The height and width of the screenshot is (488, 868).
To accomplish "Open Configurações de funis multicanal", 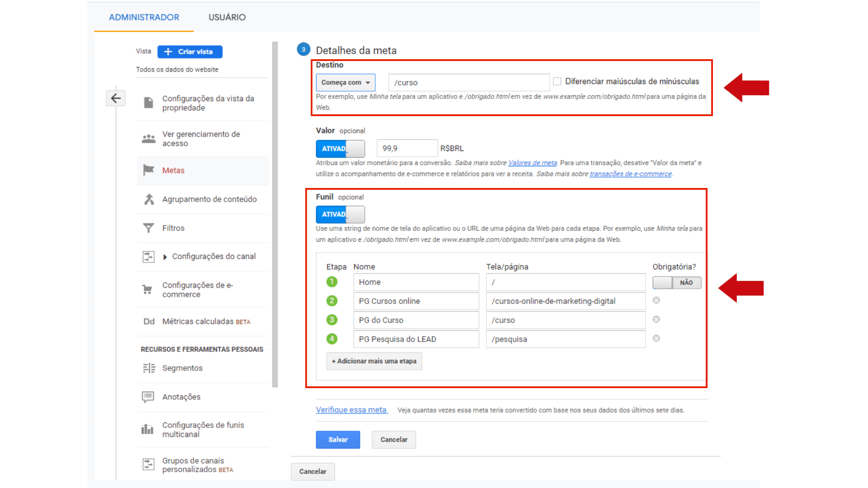I will (x=203, y=429).
